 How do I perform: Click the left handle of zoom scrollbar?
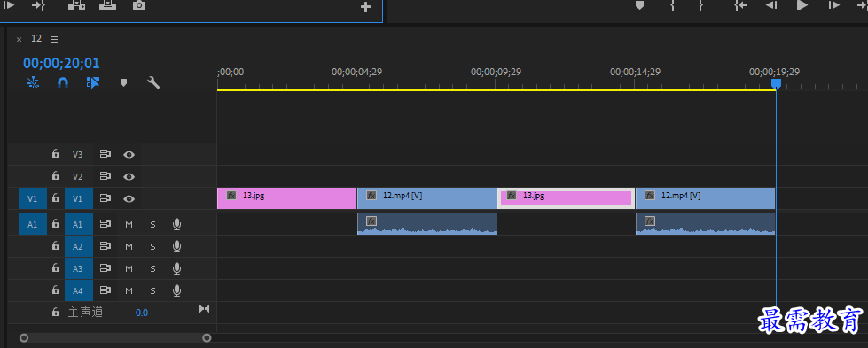point(23,337)
